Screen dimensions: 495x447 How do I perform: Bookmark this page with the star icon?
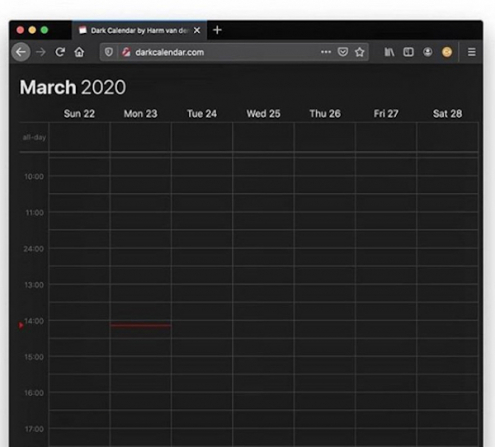pos(359,52)
